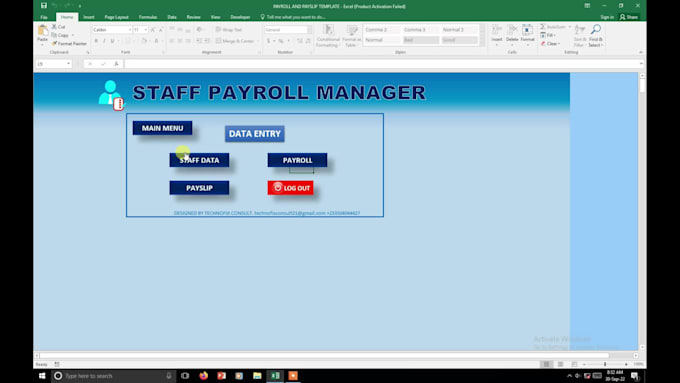Viewport: 680px width, 383px height.
Task: Apply the Bad cell style
Action: [421, 40]
